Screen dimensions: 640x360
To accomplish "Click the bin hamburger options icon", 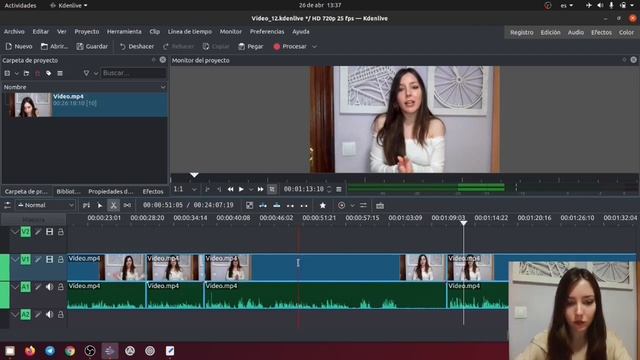I will pos(60,73).
